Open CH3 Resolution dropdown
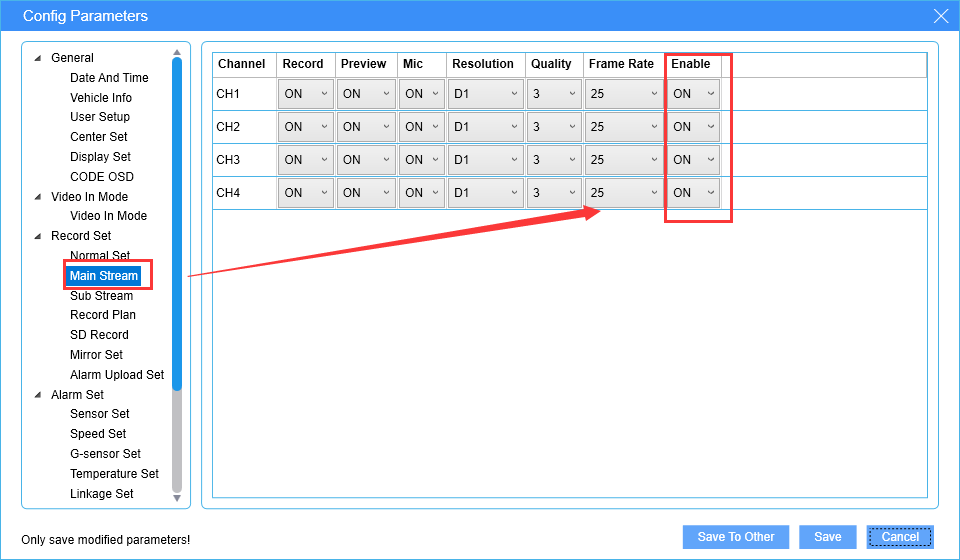Image resolution: width=960 pixels, height=560 pixels. [x=486, y=160]
